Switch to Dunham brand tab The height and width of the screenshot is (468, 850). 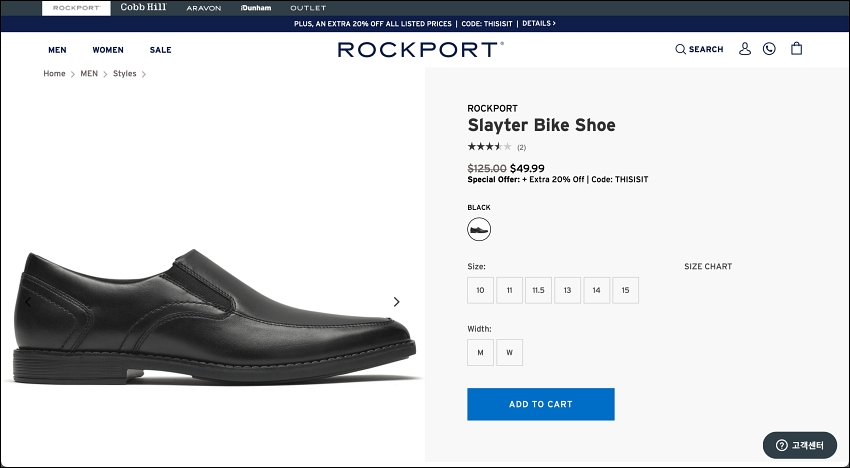point(256,8)
